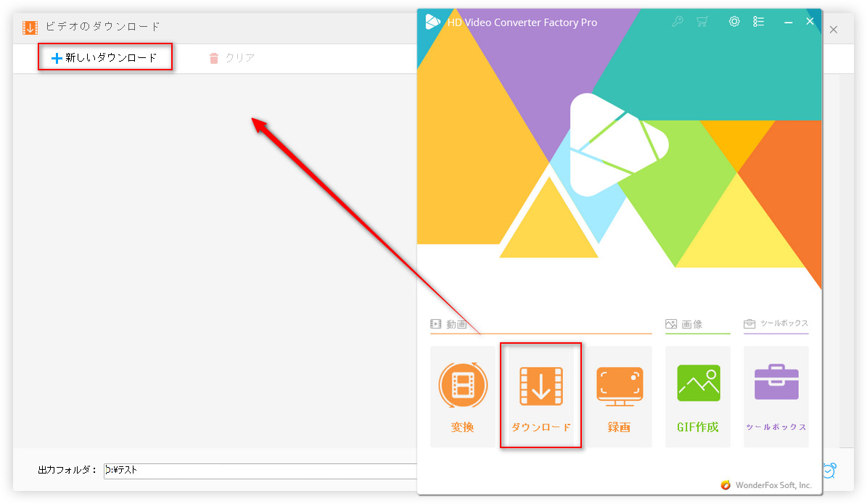867x504 pixels.
Task: Open the settings gear icon
Action: tap(734, 22)
